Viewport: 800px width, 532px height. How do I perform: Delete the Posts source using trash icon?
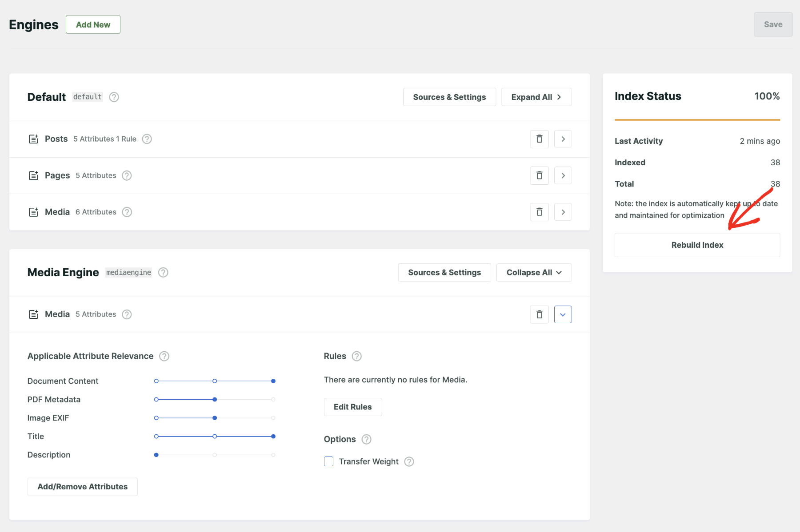click(x=539, y=139)
